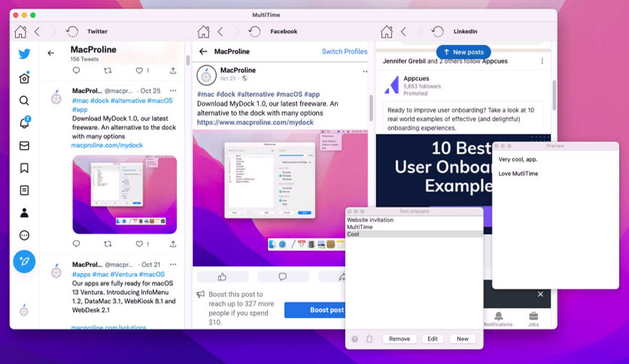Open the www.macproline.com/mydock Facebook link
629x364 pixels.
255,123
